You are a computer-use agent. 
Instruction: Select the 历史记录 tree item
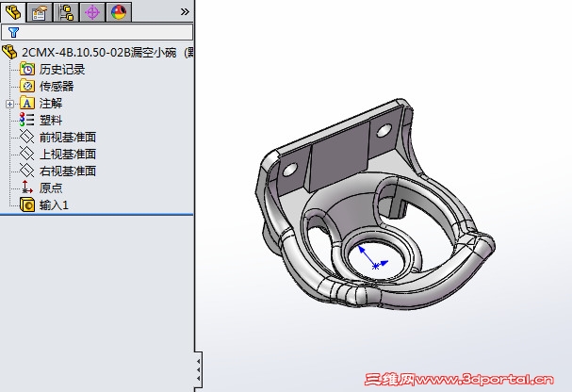[x=62, y=70]
